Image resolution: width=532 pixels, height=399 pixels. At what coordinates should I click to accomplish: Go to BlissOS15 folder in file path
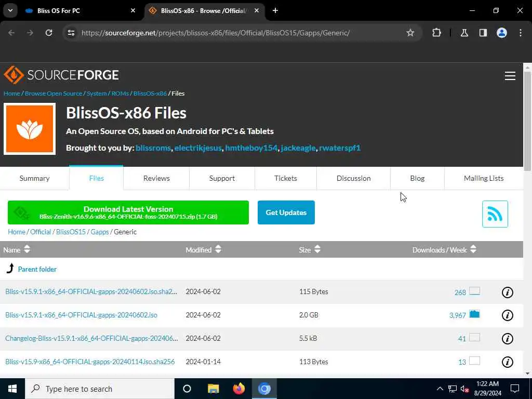coord(71,232)
